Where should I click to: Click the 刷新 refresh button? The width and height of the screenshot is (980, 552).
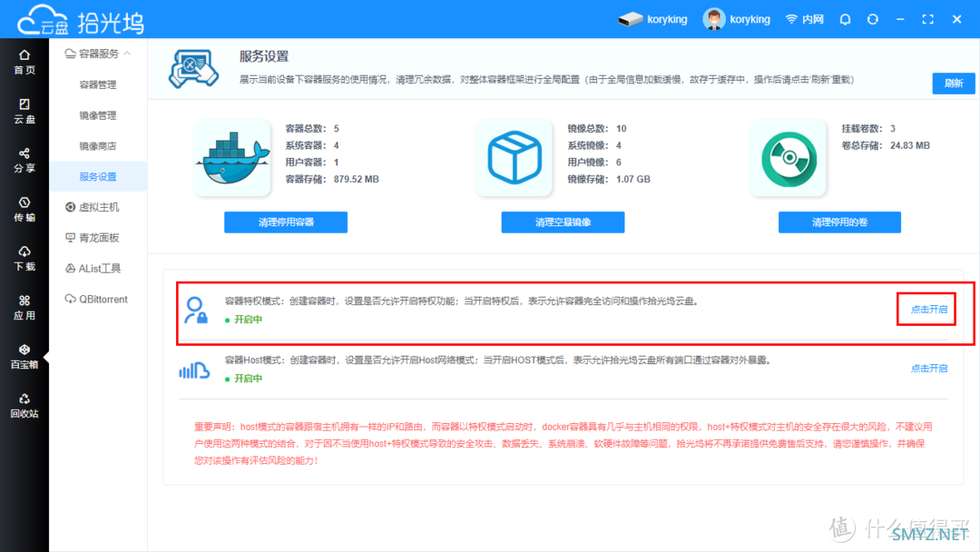click(x=953, y=84)
